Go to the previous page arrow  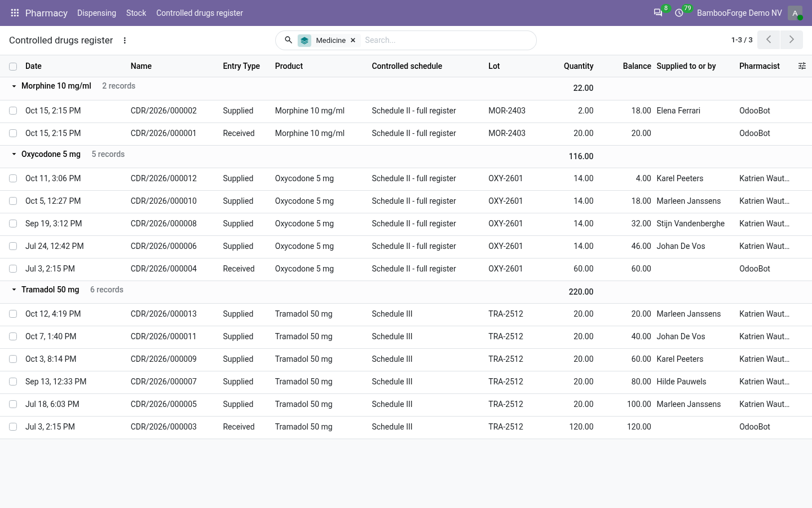tap(769, 40)
